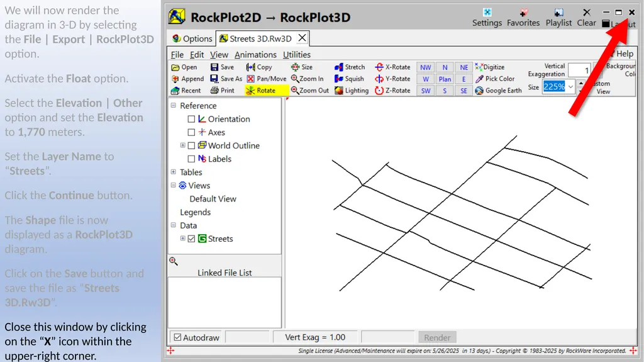Open the Lighting settings

tap(352, 91)
